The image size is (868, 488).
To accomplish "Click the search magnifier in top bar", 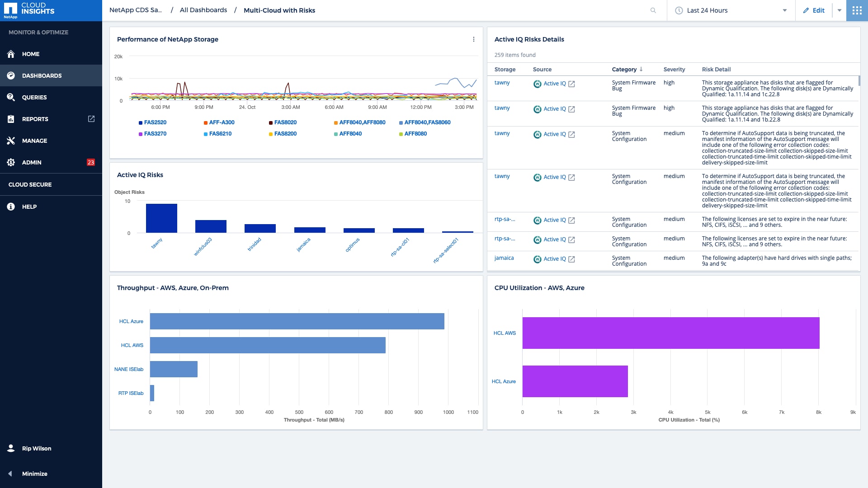I will [653, 10].
